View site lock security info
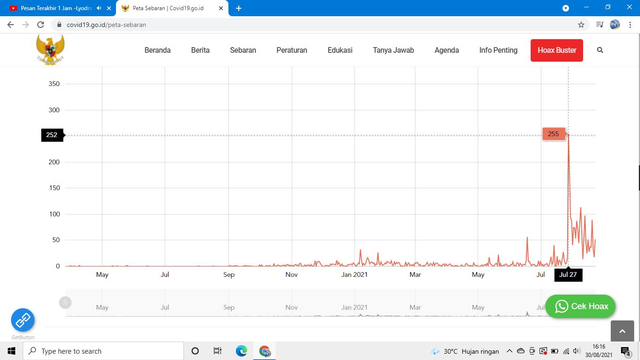The width and height of the screenshot is (640, 360). coord(59,25)
